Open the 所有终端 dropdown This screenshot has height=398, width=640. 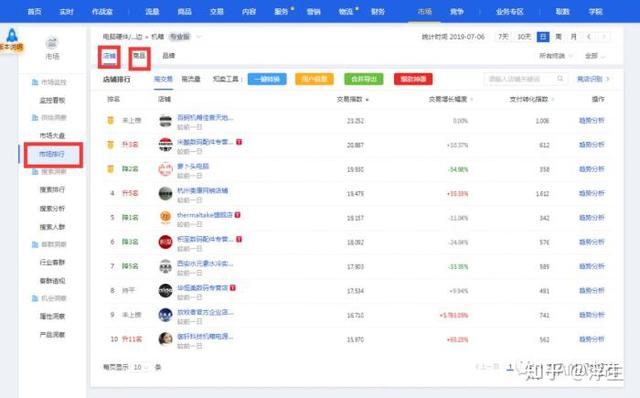pos(555,56)
